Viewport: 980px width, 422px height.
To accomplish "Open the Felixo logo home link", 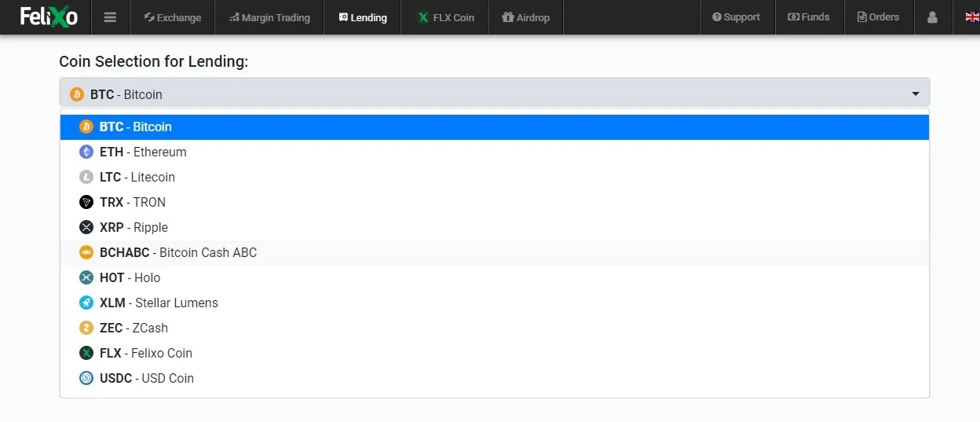I will [x=49, y=16].
